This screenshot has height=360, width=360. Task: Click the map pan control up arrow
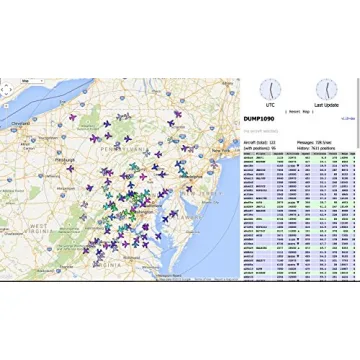click(x=6, y=86)
